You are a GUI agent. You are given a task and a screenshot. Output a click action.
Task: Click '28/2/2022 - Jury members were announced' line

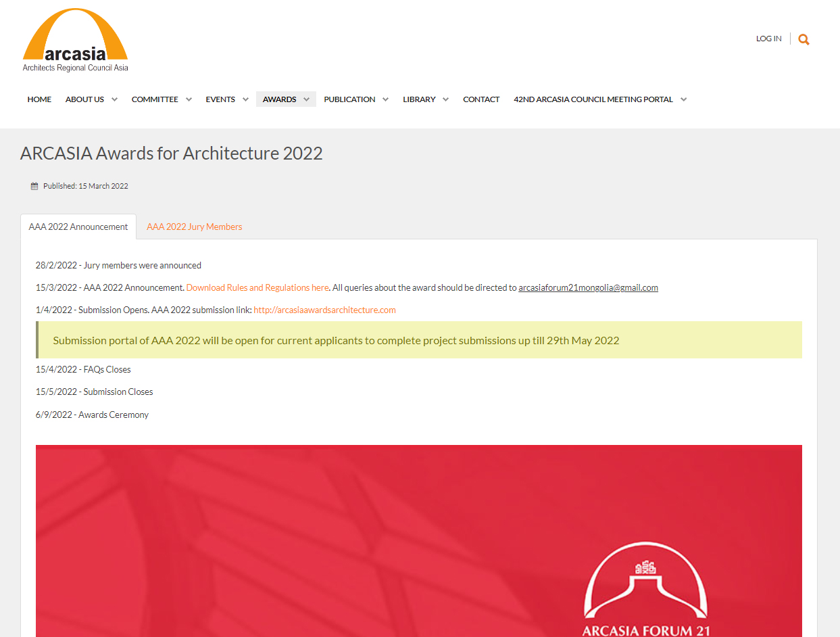tap(118, 265)
